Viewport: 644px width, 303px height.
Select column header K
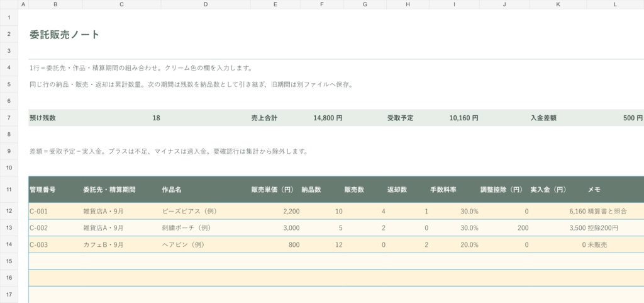(558, 4)
